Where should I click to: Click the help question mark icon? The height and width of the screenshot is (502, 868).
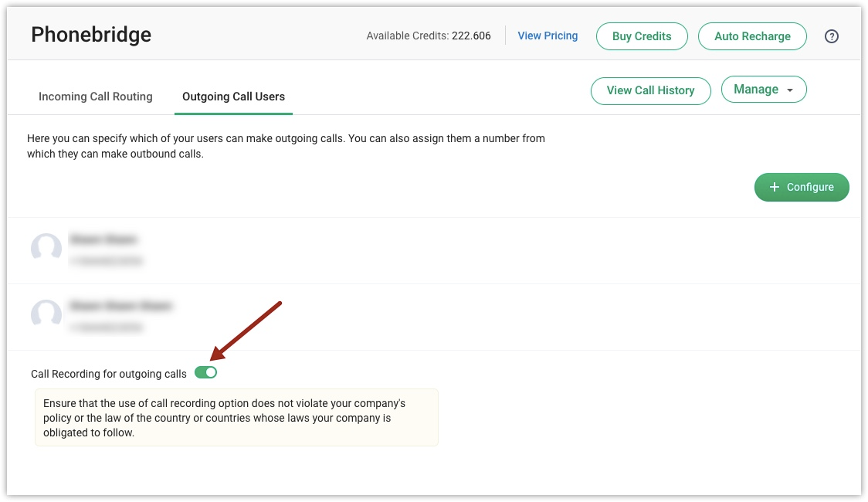point(832,36)
